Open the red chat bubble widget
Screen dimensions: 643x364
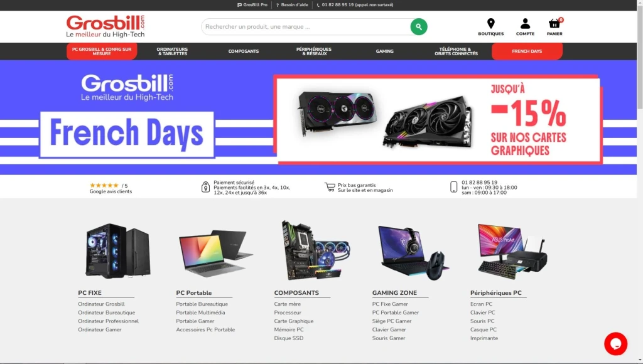[615, 343]
